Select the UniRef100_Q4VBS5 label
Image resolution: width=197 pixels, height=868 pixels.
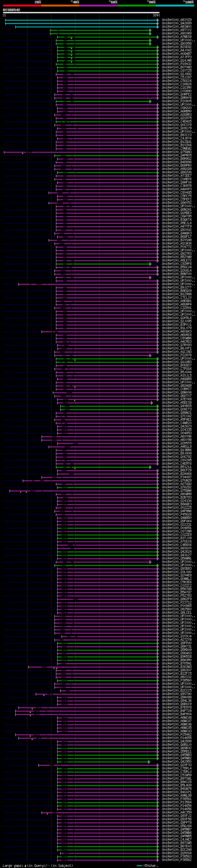coord(177,406)
